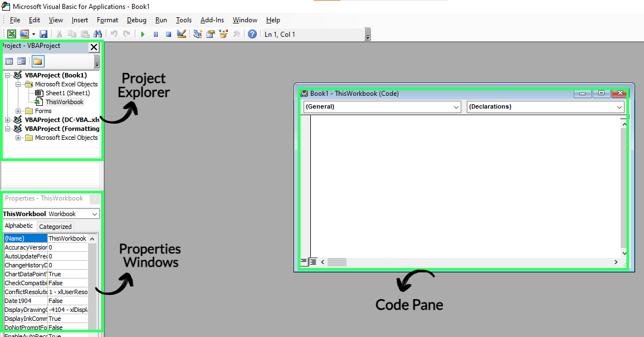Pause execution with the Break icon
Screen dimensions: 644x337
(155, 33)
